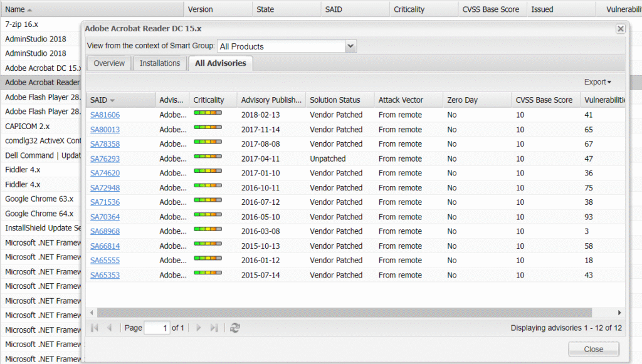642x364 pixels.
Task: Open advisory SA66814
Action: point(105,246)
